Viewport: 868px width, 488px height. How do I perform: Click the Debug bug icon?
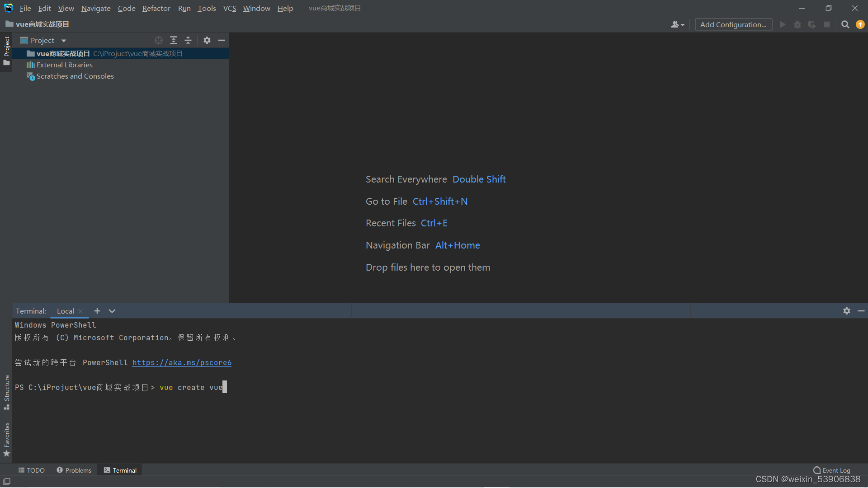tap(797, 24)
